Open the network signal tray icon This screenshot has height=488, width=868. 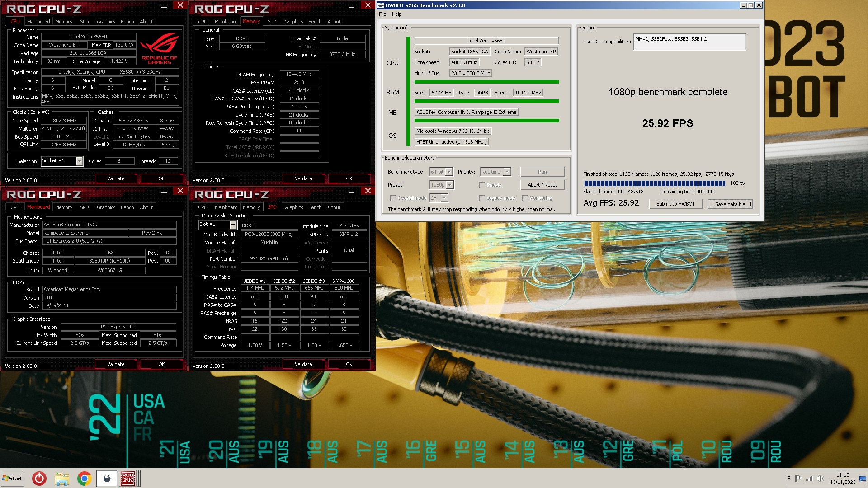[810, 478]
